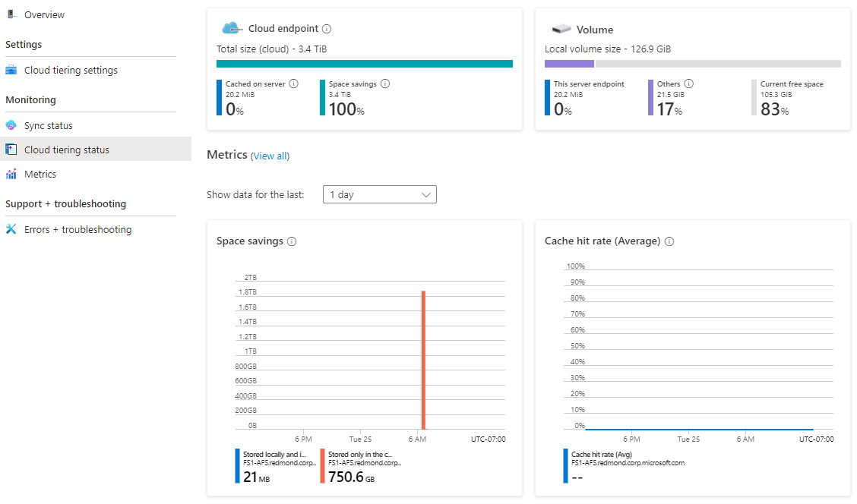Screen dimensions: 857x504
Task: Click the Metrics chart icon in sidebar
Action: (11, 174)
